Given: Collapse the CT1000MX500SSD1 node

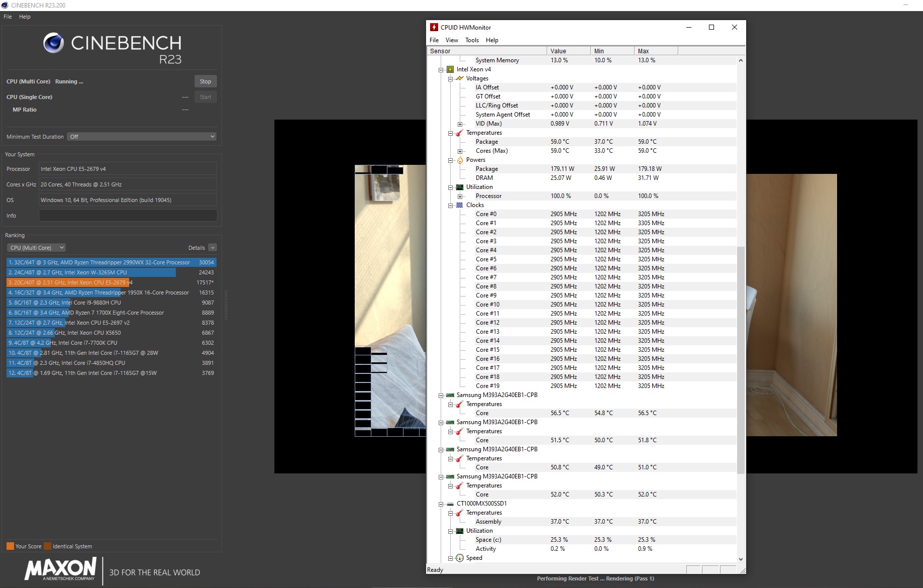Looking at the screenshot, I should click(441, 504).
